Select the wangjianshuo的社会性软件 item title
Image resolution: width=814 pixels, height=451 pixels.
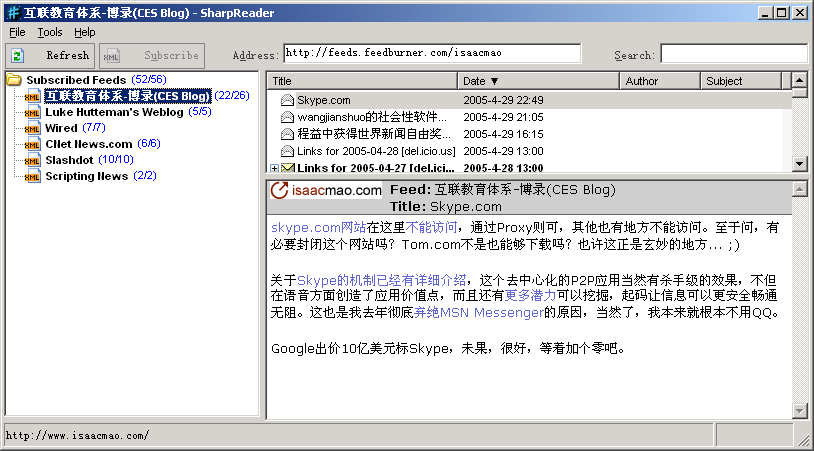click(372, 117)
